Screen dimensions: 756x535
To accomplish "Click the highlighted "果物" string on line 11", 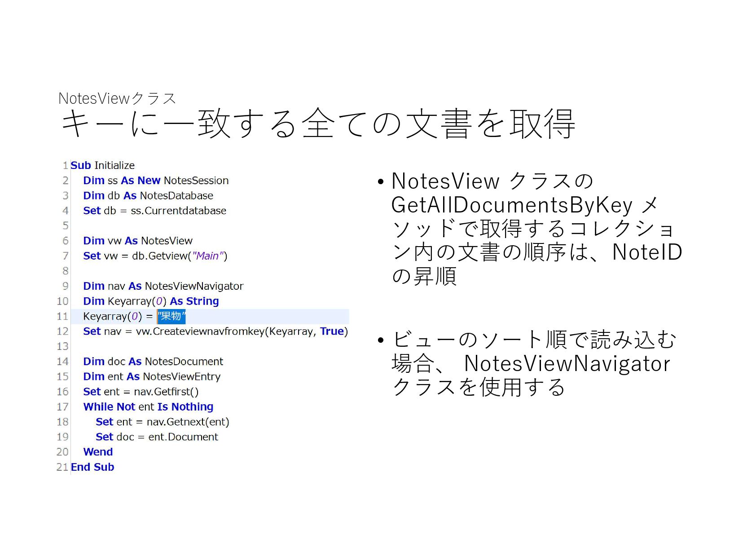I will pyautogui.click(x=171, y=316).
